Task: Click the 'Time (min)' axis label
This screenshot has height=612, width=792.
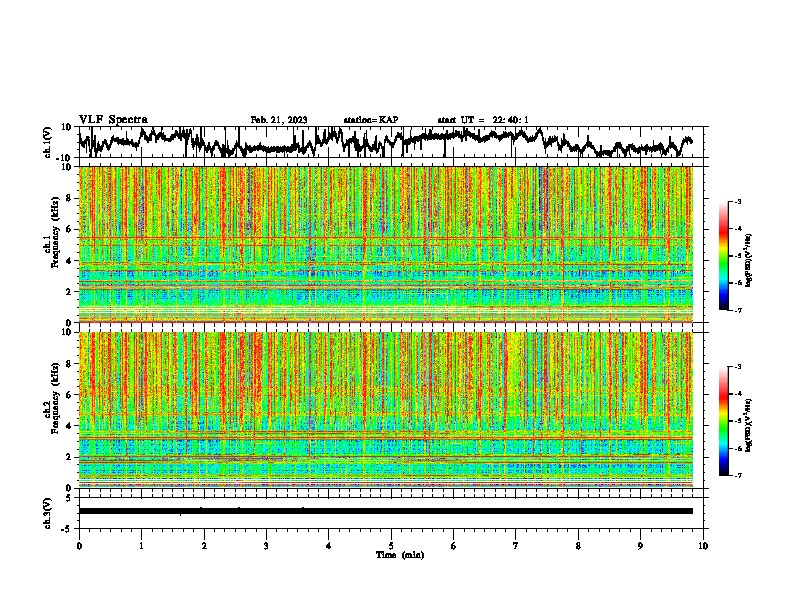Action: tap(400, 555)
